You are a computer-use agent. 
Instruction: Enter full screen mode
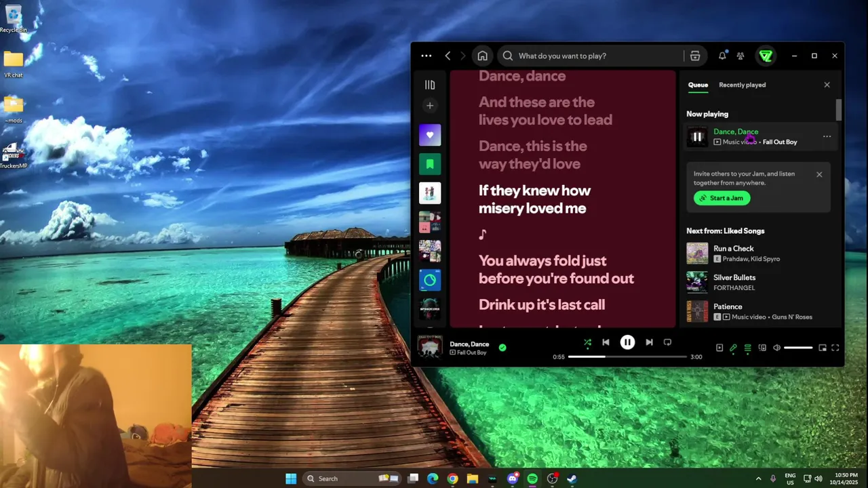(835, 348)
